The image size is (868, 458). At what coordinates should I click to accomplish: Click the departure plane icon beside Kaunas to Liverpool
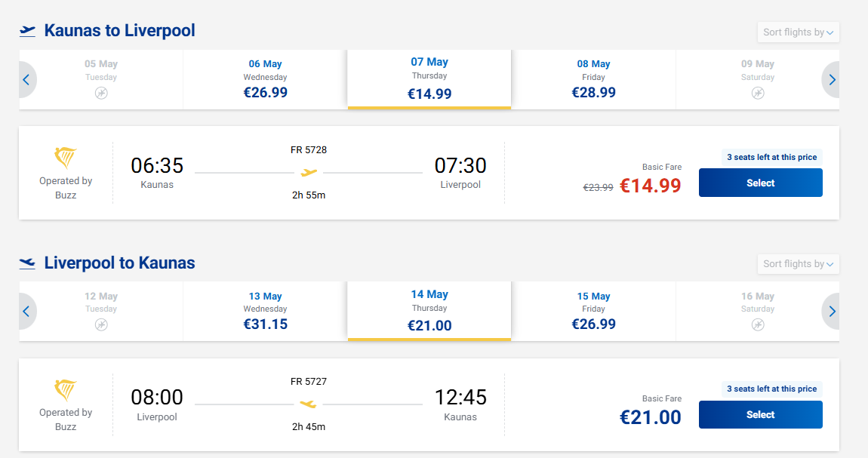(27, 31)
